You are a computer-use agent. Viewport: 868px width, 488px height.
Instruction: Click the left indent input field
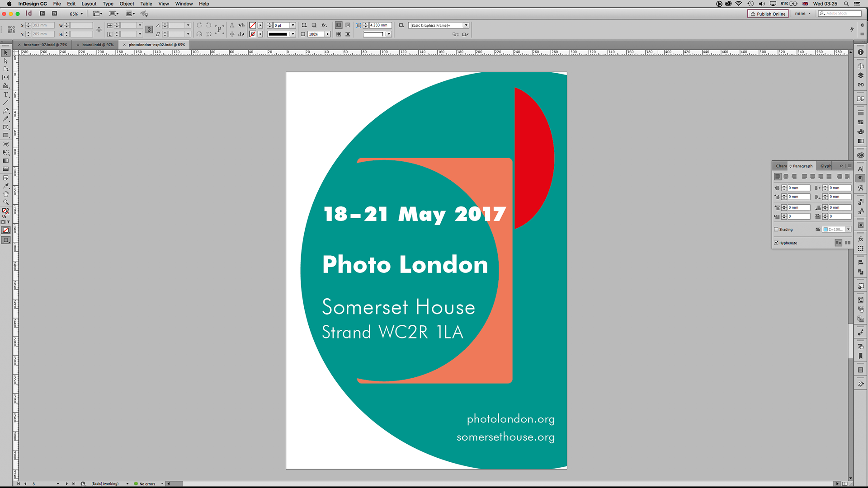point(798,188)
